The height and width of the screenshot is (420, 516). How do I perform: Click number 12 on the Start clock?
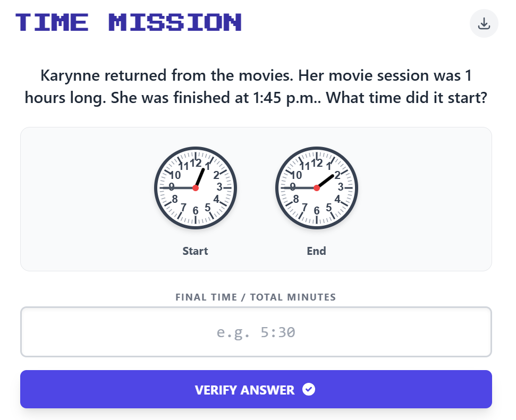point(196,163)
